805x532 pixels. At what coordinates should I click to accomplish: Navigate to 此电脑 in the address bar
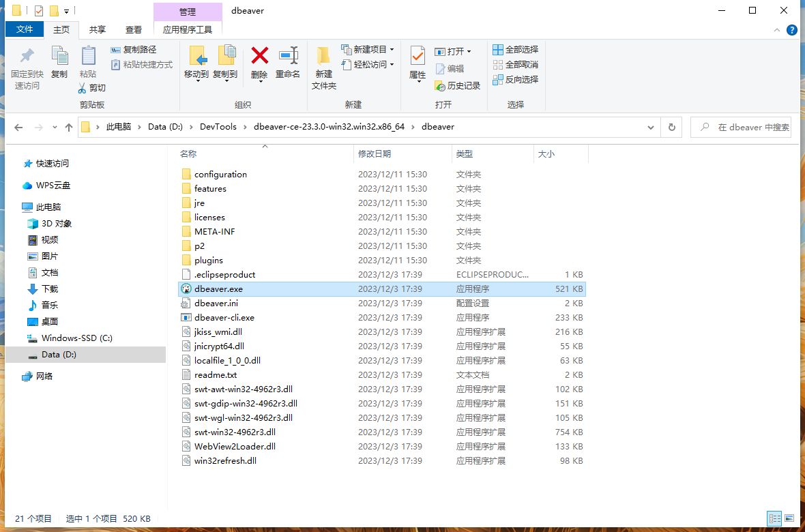click(119, 127)
